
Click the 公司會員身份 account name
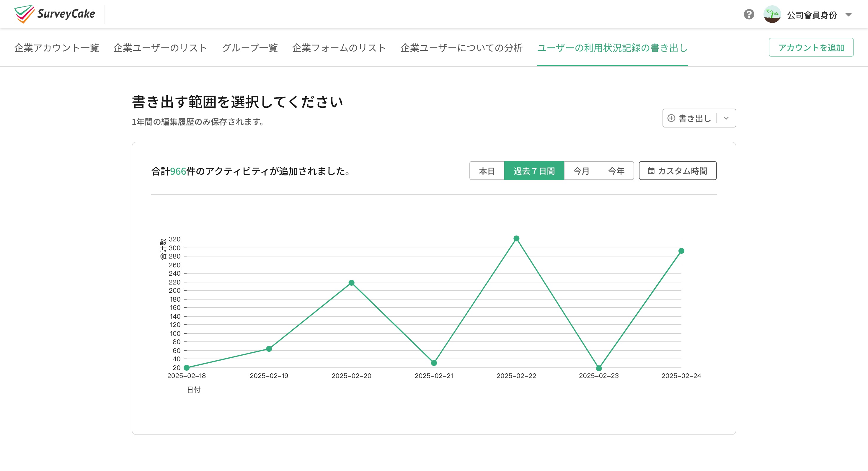(812, 15)
